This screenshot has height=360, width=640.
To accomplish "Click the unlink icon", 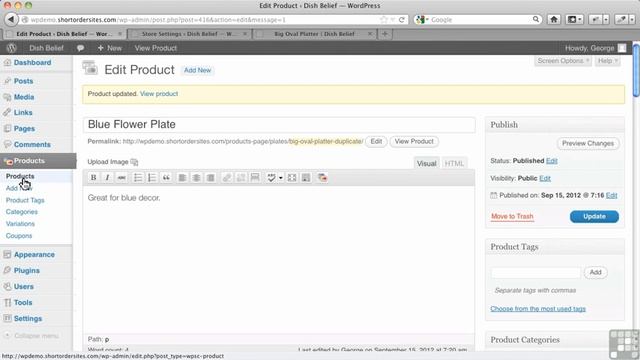I will [x=241, y=178].
